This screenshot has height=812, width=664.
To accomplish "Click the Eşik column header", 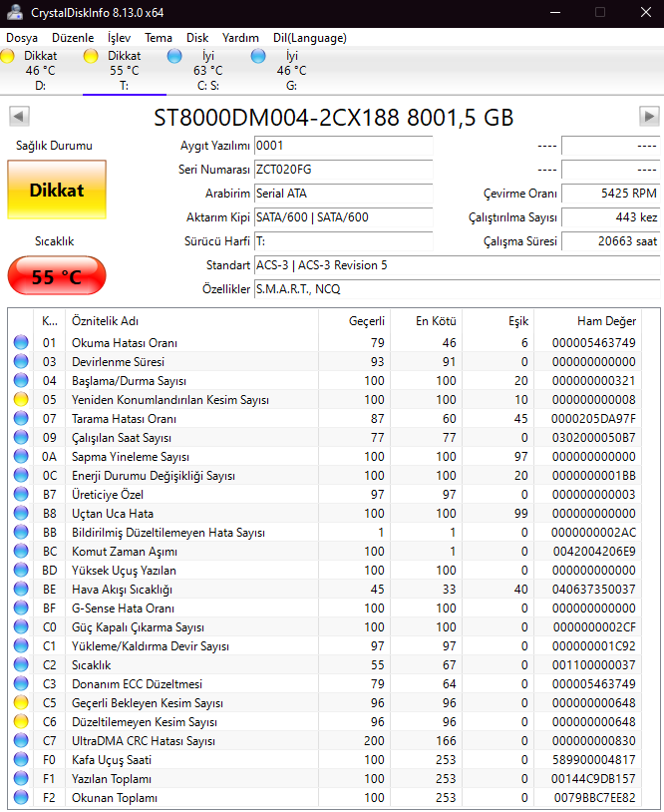I will coord(498,321).
